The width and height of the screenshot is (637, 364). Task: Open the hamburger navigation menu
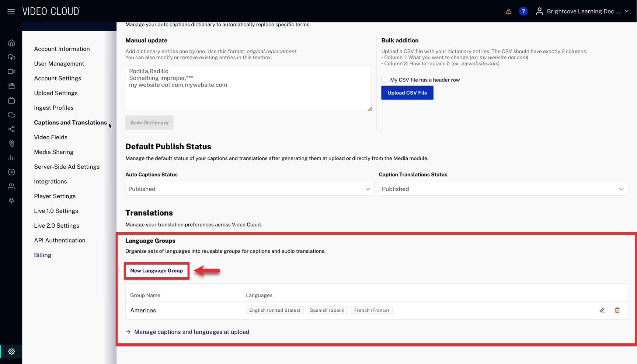pyautogui.click(x=11, y=11)
